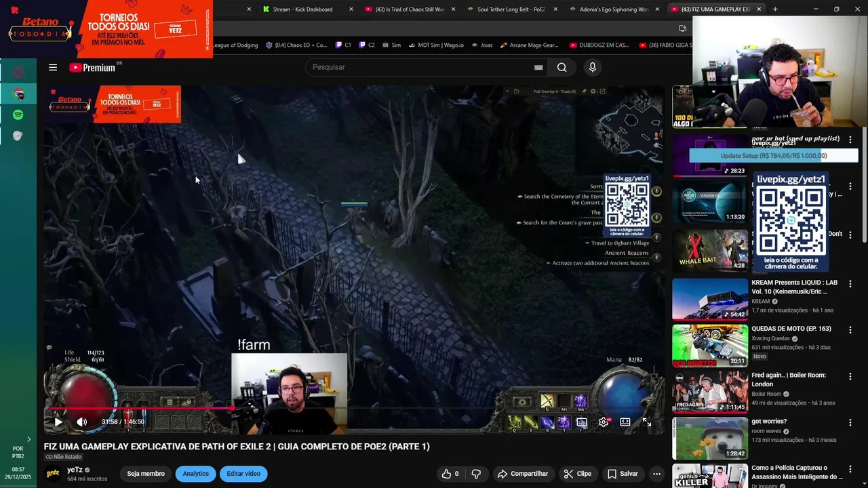Open the on-screen keyboard in search box
The width and height of the screenshot is (868, 488).
538,67
